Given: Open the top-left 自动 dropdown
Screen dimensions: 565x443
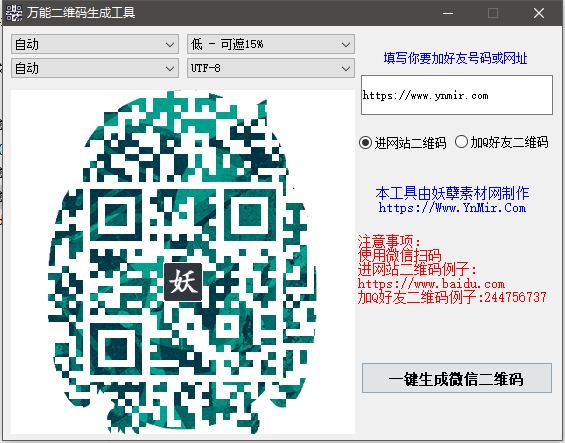Looking at the screenshot, I should pyautogui.click(x=95, y=44).
